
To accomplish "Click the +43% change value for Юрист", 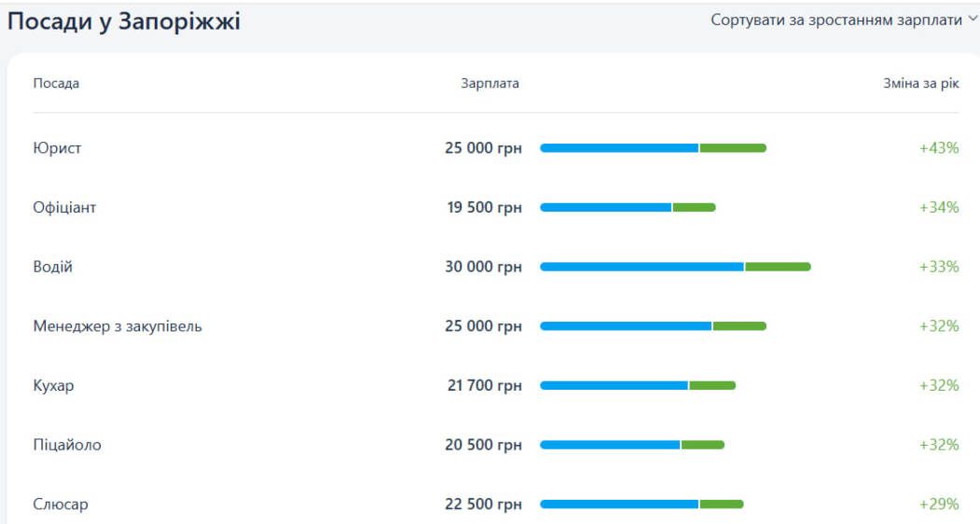I will coord(939,148).
